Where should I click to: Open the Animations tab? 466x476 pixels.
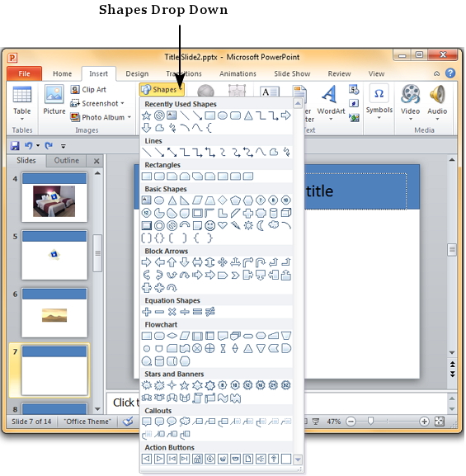pyautogui.click(x=238, y=73)
